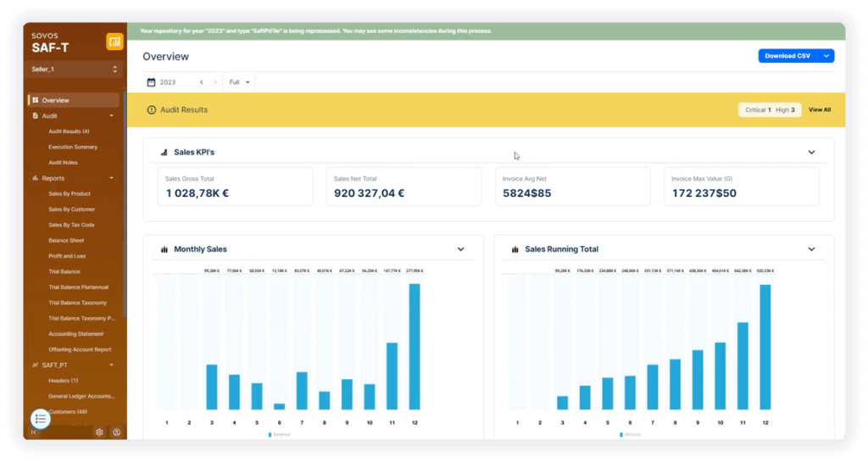This screenshot has height=463, width=868.
Task: Click the Download CSV button
Action: pyautogui.click(x=787, y=56)
